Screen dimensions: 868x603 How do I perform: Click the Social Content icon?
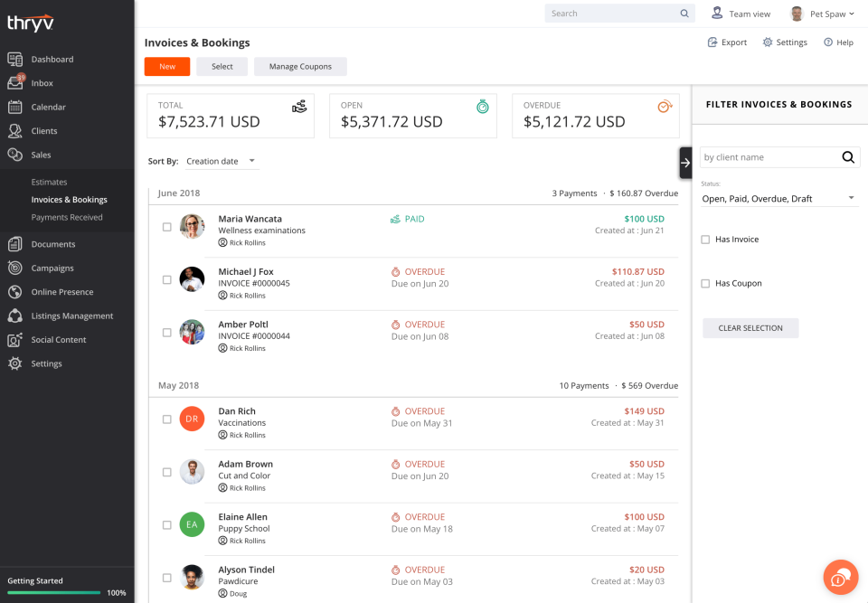pos(15,339)
